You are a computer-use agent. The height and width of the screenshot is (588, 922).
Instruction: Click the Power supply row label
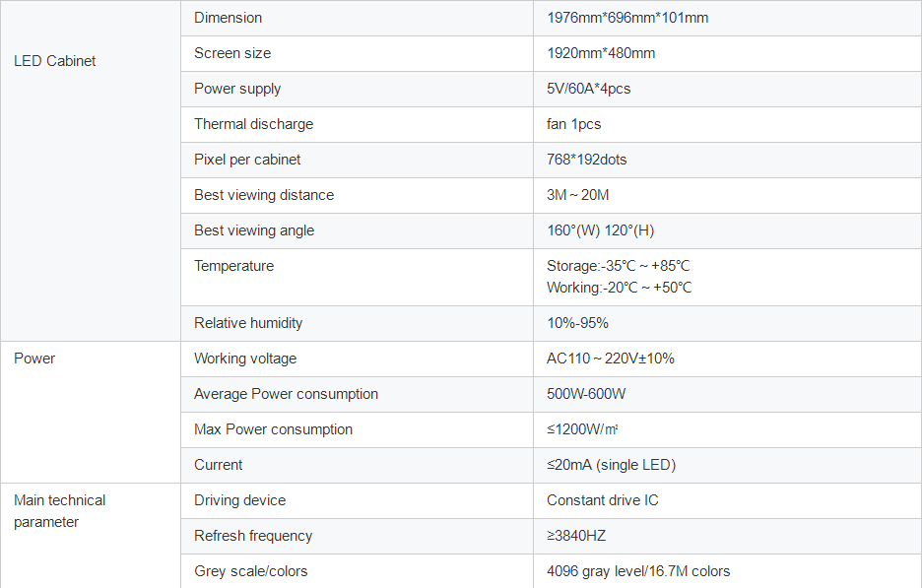[237, 89]
